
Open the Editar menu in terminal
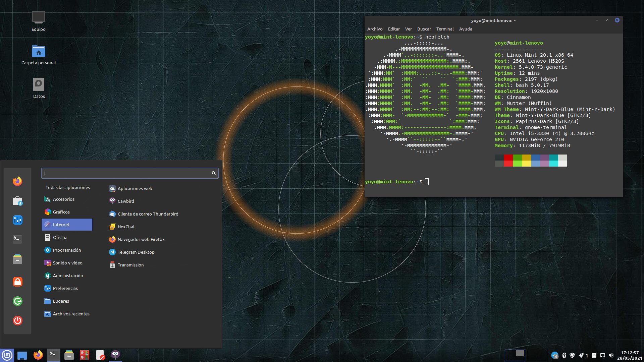[394, 29]
